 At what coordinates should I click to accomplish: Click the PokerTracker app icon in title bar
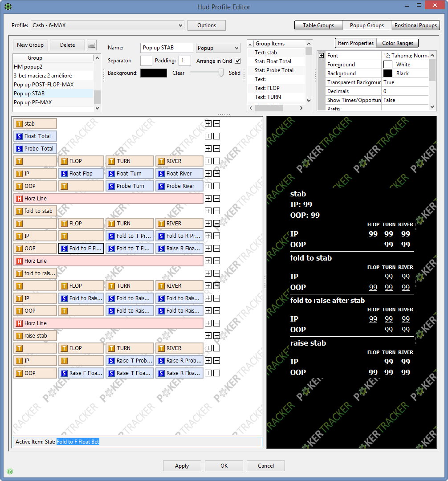[8, 6]
